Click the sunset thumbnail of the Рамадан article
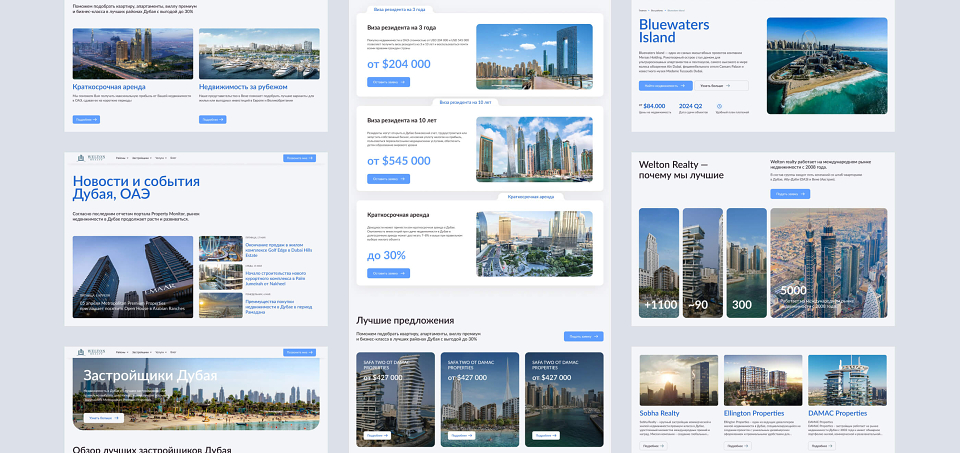Screen dimensions: 960x453 [221, 305]
